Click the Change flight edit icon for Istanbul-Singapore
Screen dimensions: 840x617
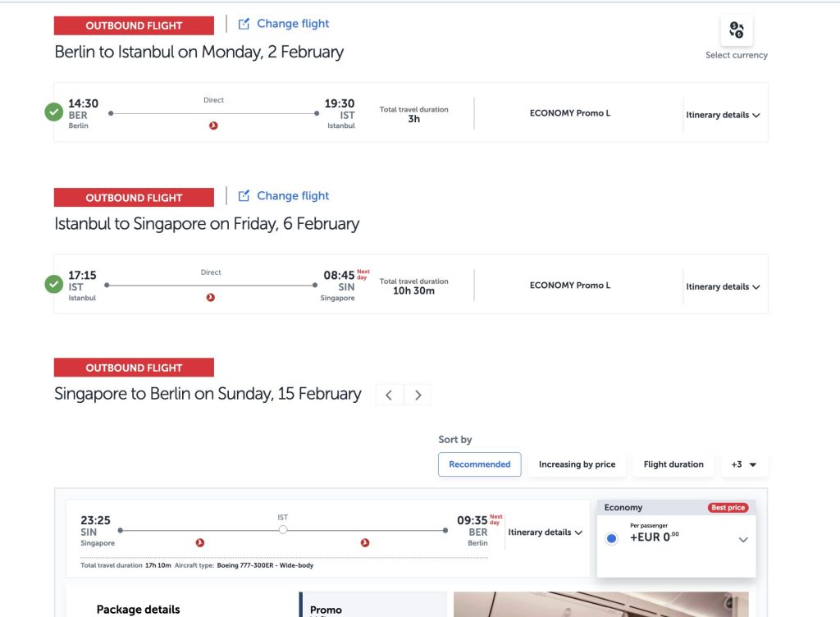pos(244,195)
